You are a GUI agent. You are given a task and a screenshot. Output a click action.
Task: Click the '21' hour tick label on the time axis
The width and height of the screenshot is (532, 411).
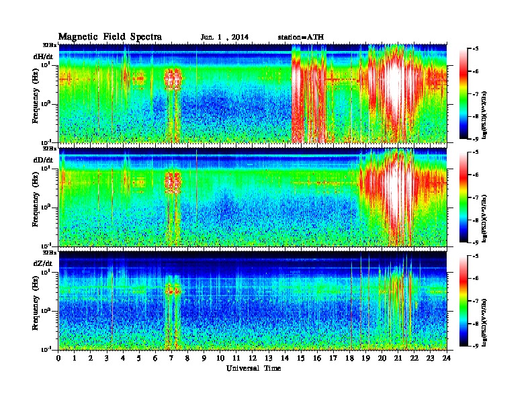tap(398, 358)
